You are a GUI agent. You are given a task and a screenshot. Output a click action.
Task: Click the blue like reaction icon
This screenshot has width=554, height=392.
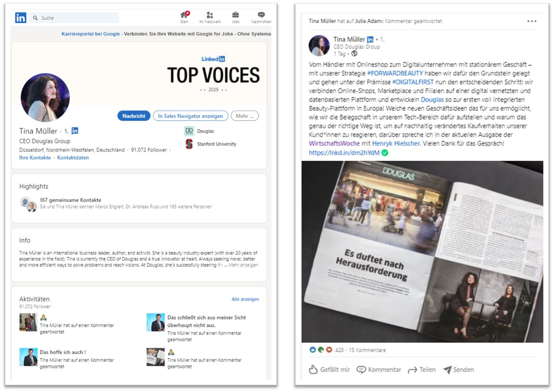tap(313, 350)
